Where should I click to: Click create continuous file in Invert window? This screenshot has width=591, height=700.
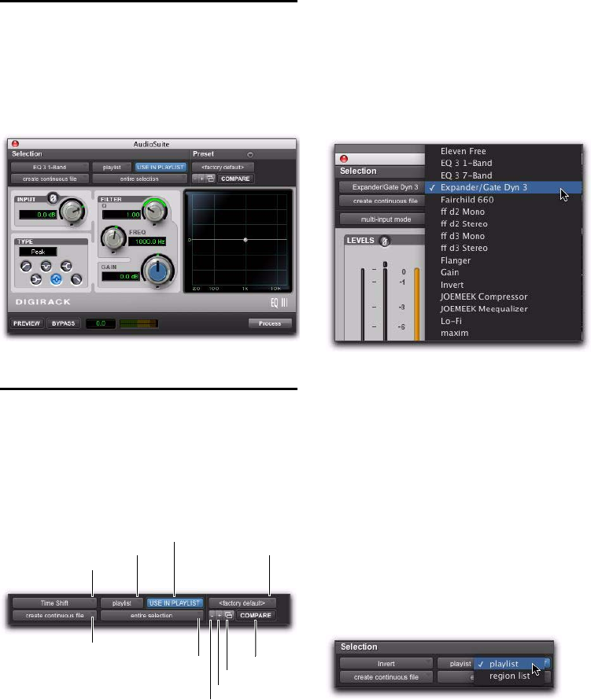point(386,676)
